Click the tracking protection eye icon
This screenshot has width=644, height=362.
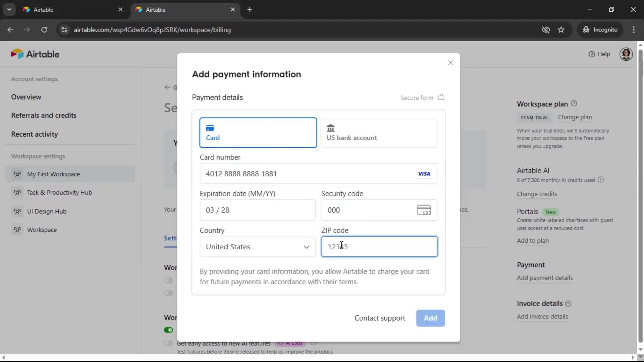point(546,30)
